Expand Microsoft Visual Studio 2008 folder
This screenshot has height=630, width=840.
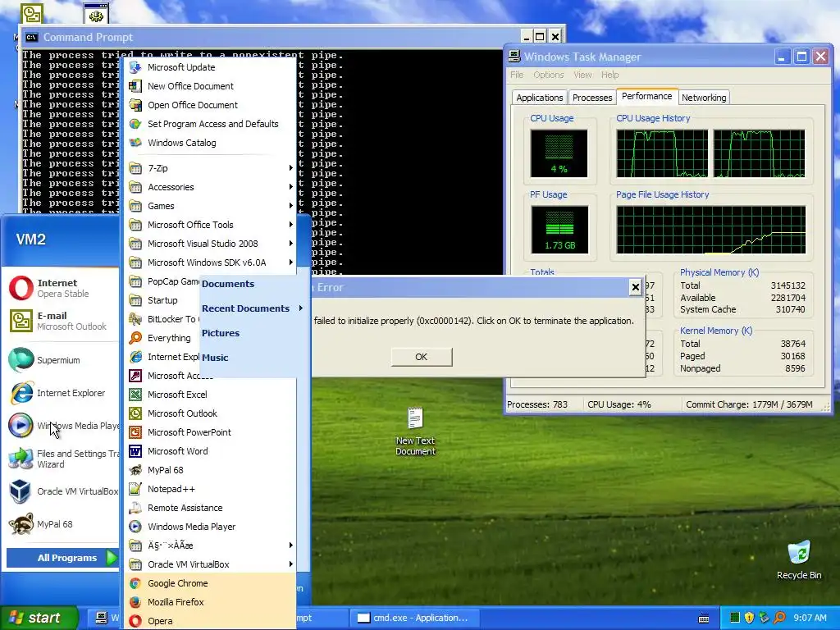tap(210, 243)
